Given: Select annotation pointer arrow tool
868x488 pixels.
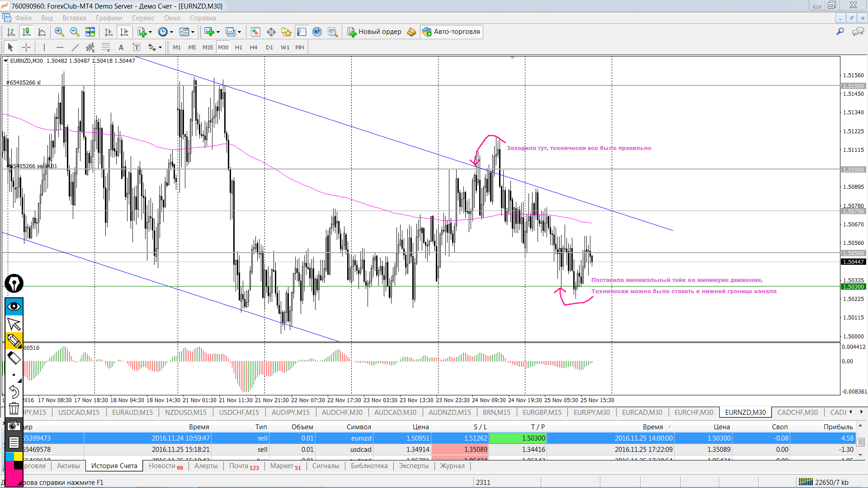Looking at the screenshot, I should [14, 324].
